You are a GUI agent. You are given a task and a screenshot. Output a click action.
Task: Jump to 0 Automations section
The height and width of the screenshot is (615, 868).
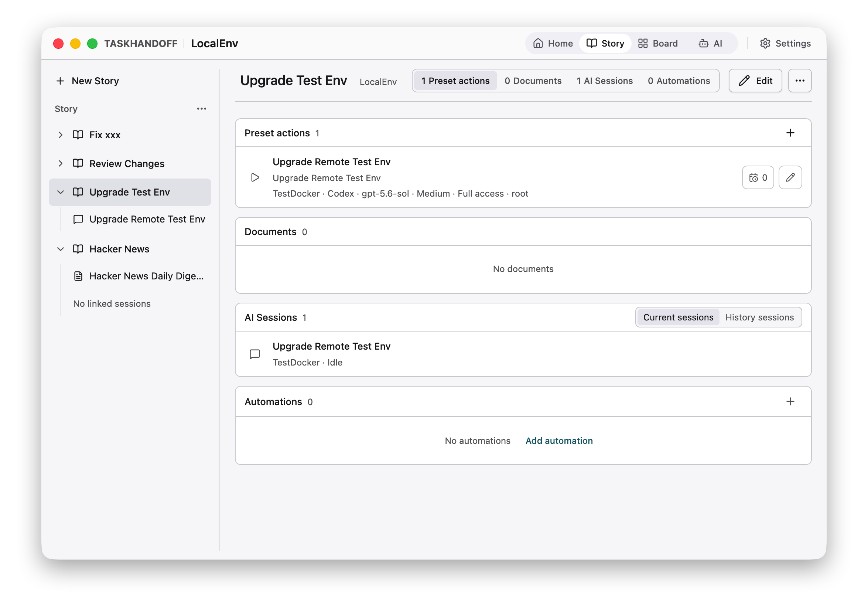tap(679, 81)
